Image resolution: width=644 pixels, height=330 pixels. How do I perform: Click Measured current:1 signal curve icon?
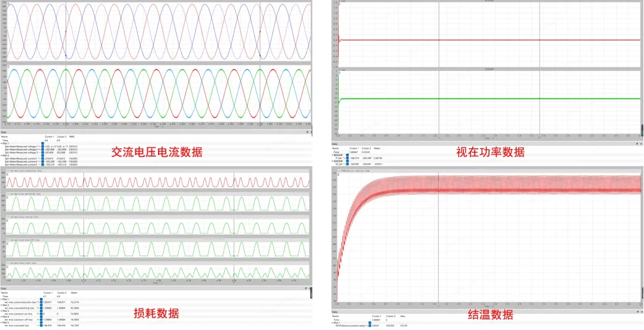click(x=39, y=158)
